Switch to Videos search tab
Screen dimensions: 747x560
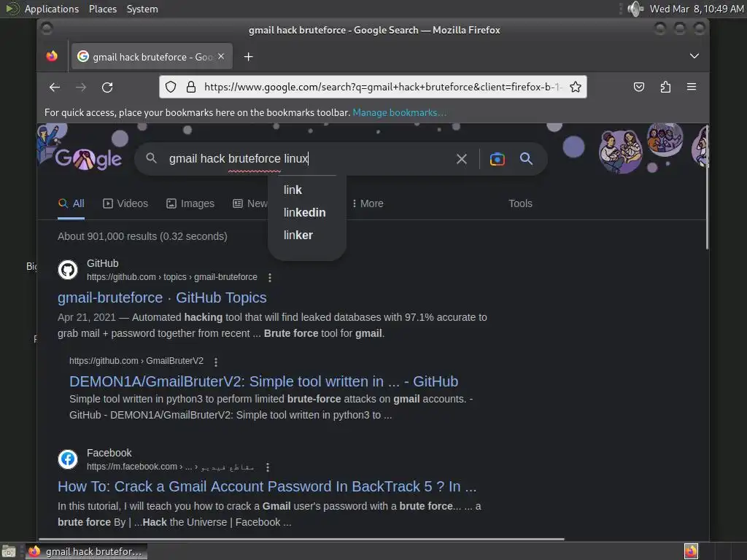point(125,203)
